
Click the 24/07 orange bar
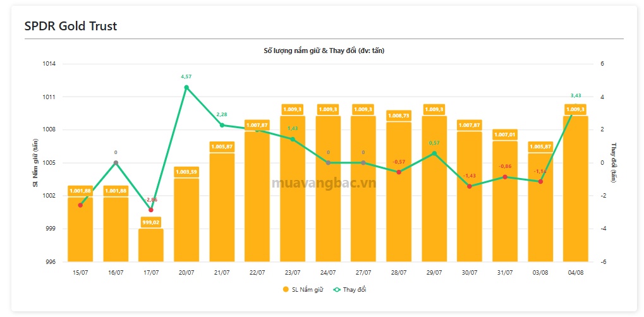pyautogui.click(x=328, y=188)
